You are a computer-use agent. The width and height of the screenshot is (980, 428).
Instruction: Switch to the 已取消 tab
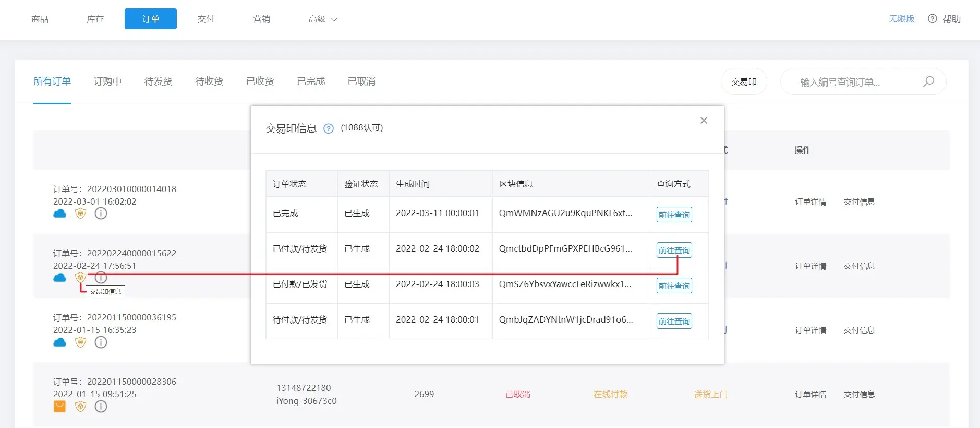point(361,81)
